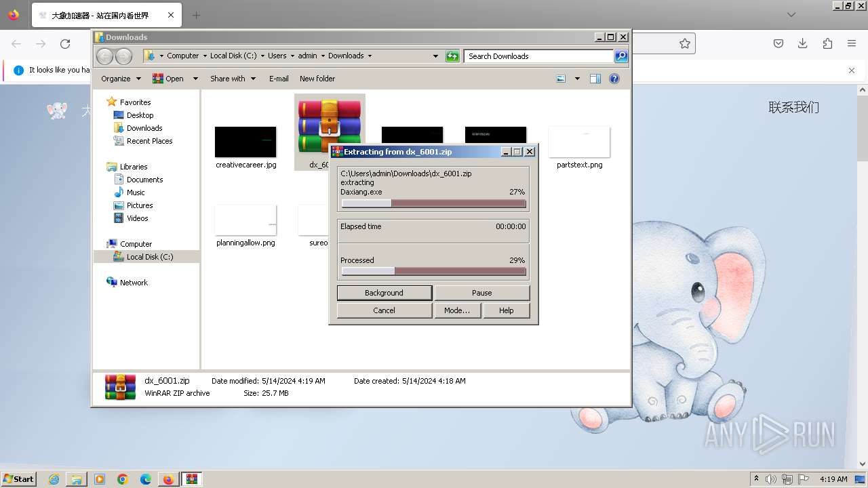868x488 pixels.
Task: Click Firefox logo in top-left corner
Action: tap(14, 14)
